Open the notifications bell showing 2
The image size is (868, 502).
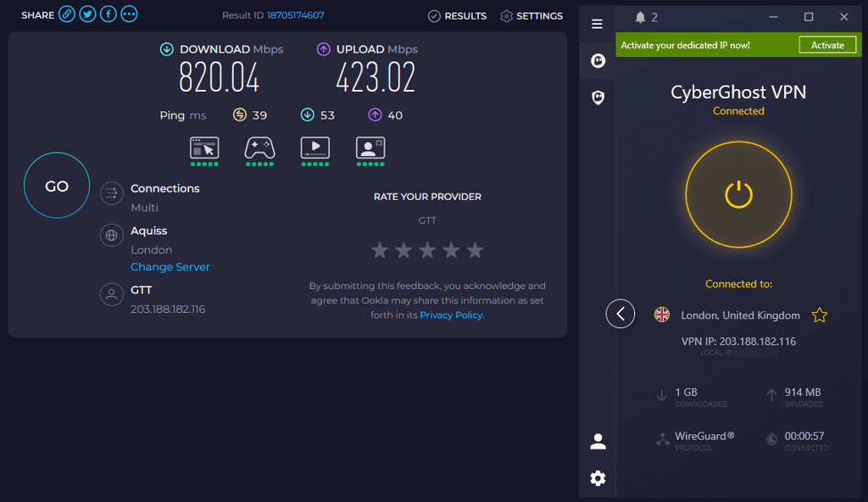641,17
